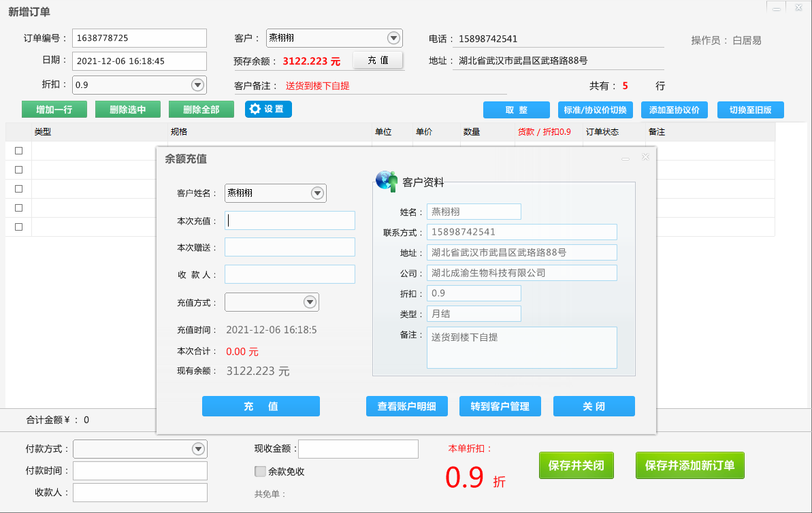Click the blue 充值 confirm button

coord(261,406)
